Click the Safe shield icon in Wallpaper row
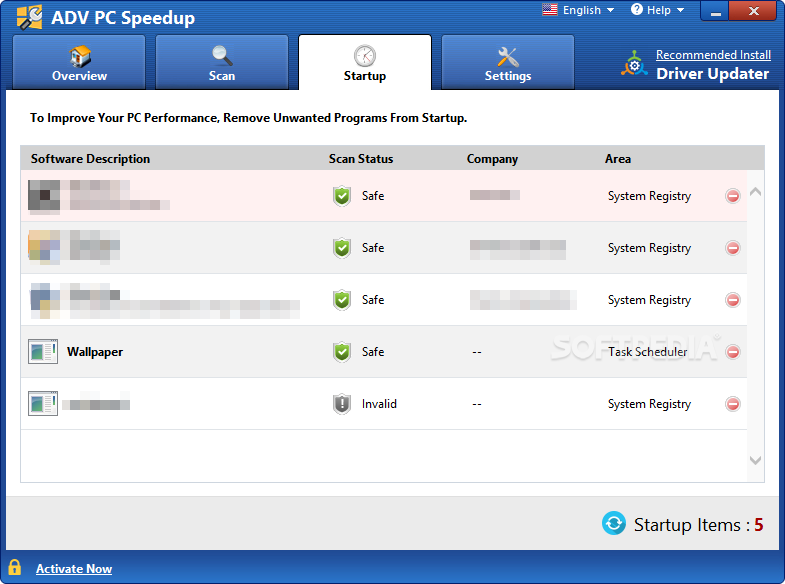Image resolution: width=785 pixels, height=584 pixels. (x=342, y=352)
